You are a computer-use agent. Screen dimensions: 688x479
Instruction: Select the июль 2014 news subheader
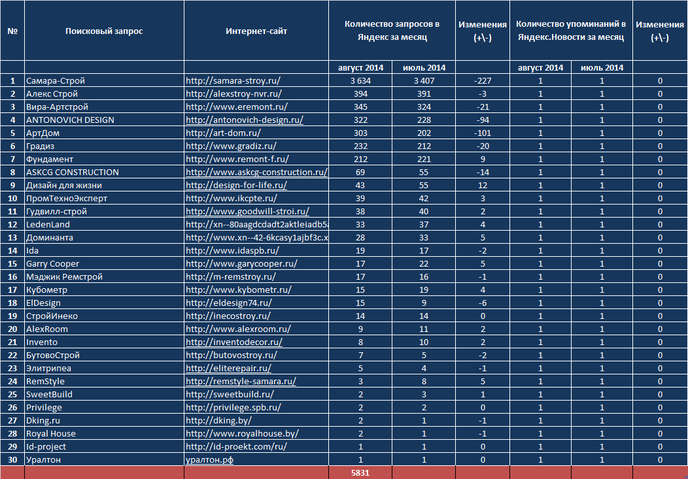point(602,68)
